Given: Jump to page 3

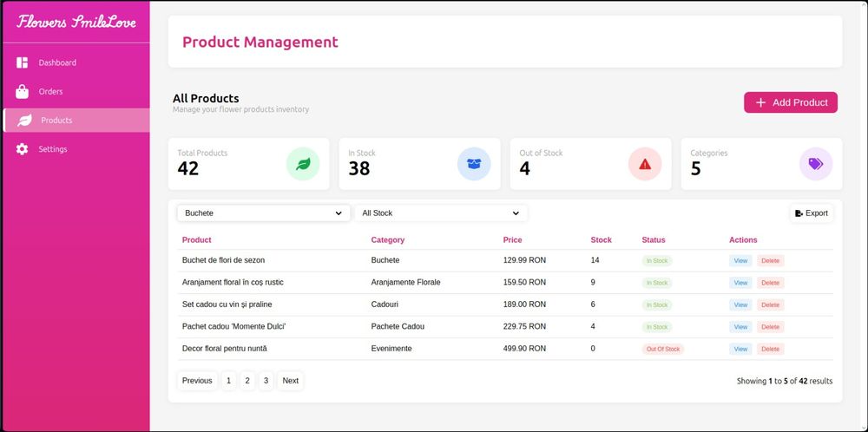Looking at the screenshot, I should (x=266, y=381).
